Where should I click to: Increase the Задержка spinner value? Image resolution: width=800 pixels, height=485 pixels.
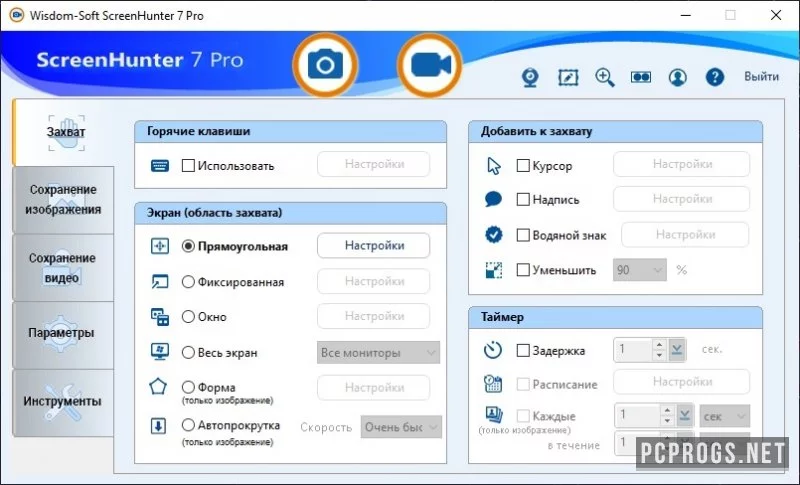click(x=659, y=345)
